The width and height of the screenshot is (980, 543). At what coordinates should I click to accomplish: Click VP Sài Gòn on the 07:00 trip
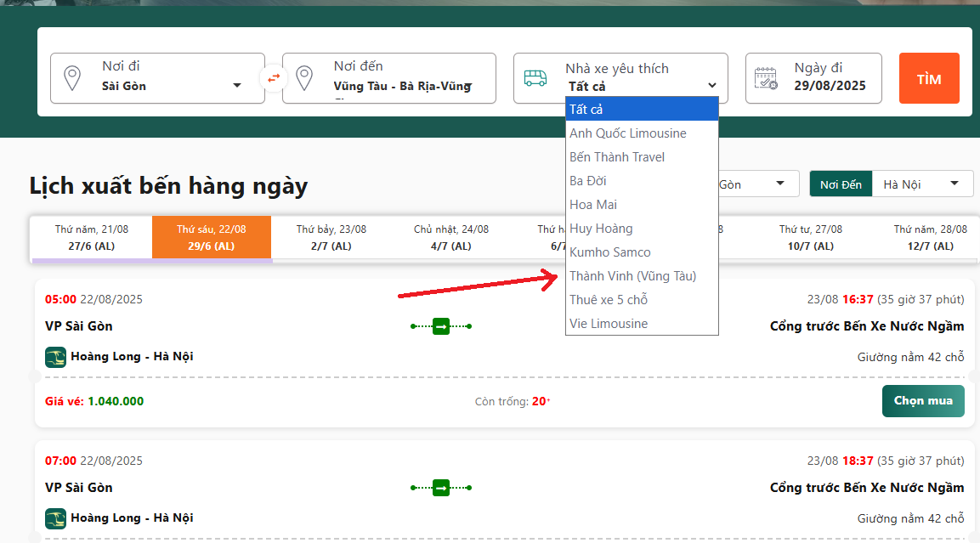[79, 488]
